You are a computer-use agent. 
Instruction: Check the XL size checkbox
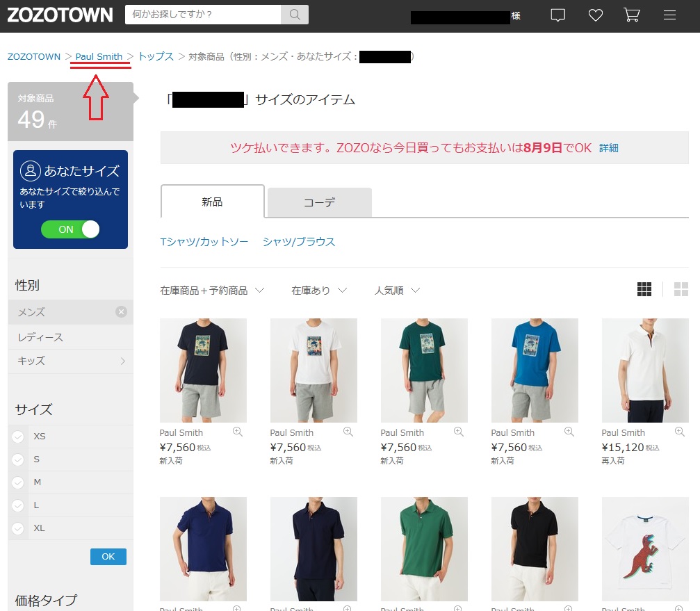coord(18,528)
